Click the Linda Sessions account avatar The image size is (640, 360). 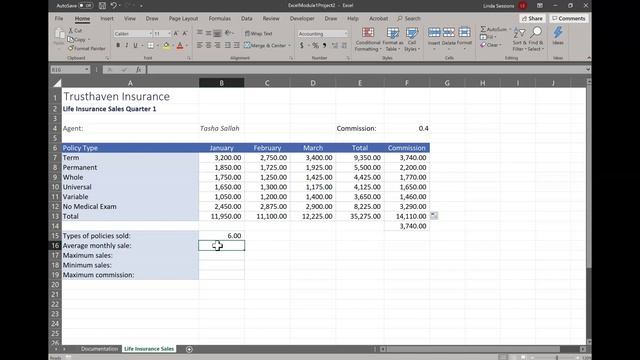click(522, 6)
